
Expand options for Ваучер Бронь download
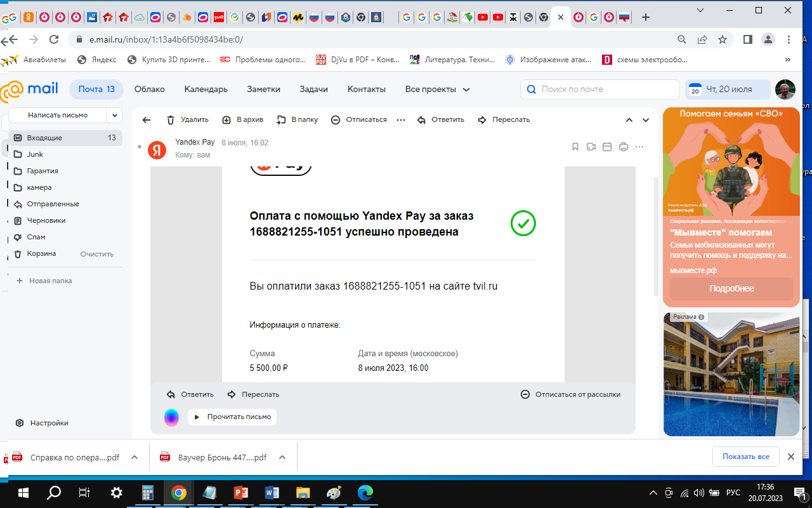tap(282, 457)
